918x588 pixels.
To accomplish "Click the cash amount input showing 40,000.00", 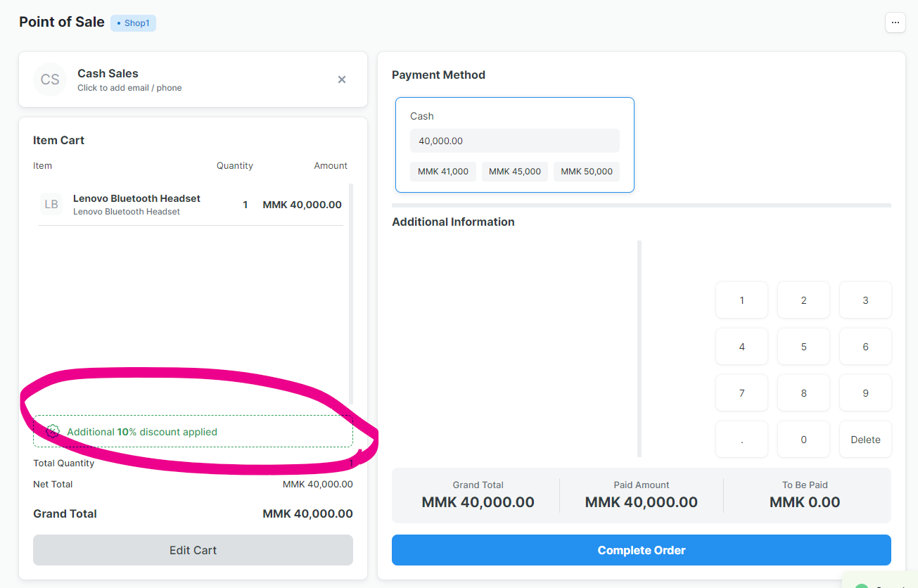I will point(514,140).
